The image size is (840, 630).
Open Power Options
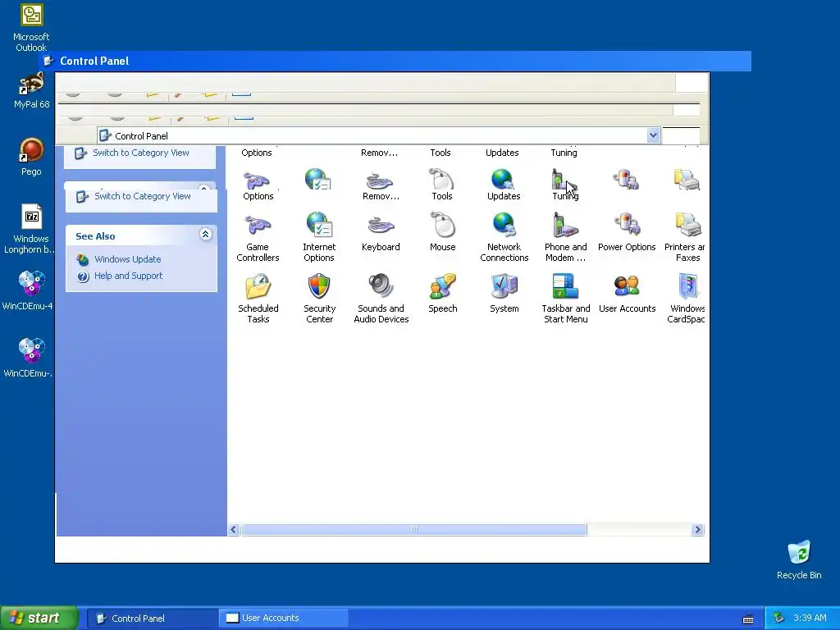tap(627, 232)
